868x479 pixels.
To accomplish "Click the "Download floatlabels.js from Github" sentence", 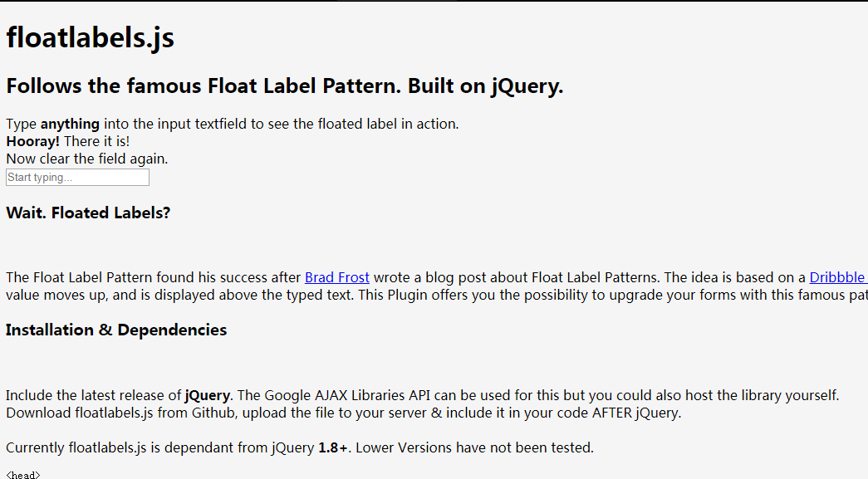I will click(x=120, y=413).
